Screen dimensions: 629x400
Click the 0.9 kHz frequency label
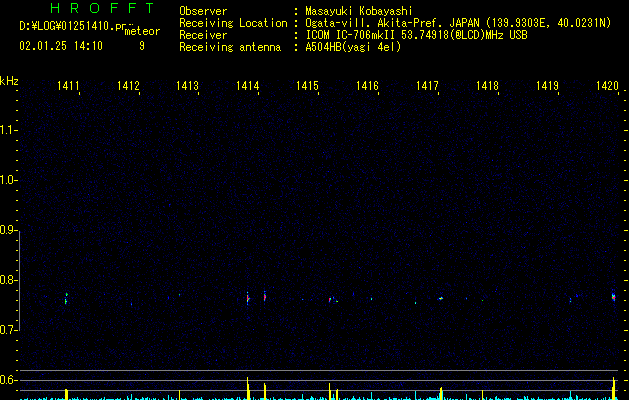(8, 230)
